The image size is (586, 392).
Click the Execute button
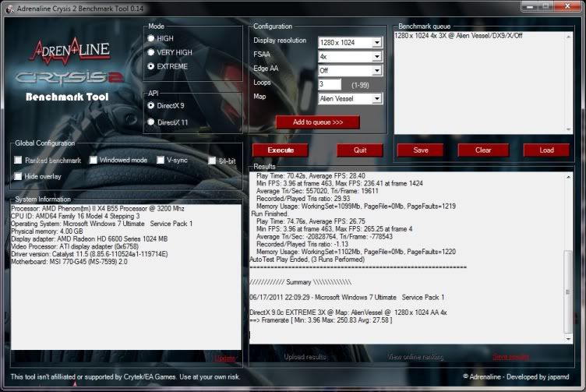tap(281, 150)
